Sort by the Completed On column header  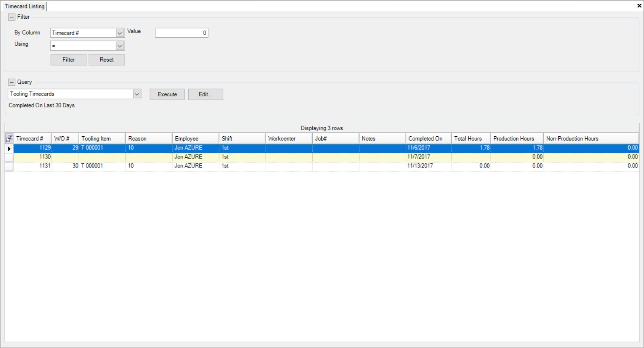click(x=429, y=139)
